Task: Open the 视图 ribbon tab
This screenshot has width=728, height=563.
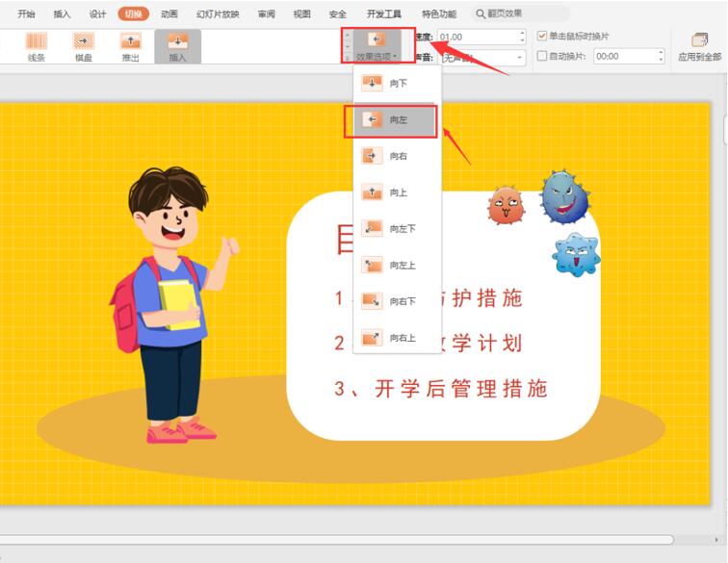Action: pyautogui.click(x=301, y=13)
